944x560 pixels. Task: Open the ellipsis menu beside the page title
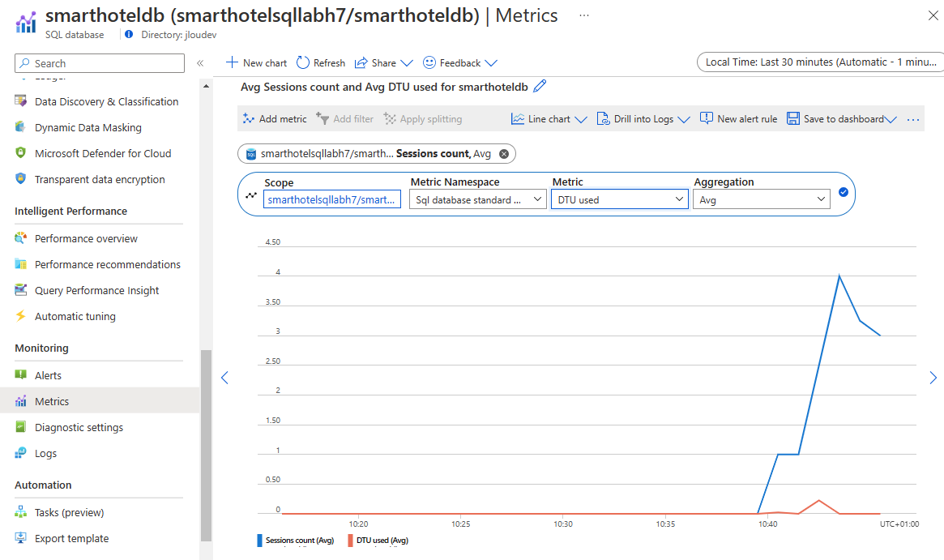(584, 15)
